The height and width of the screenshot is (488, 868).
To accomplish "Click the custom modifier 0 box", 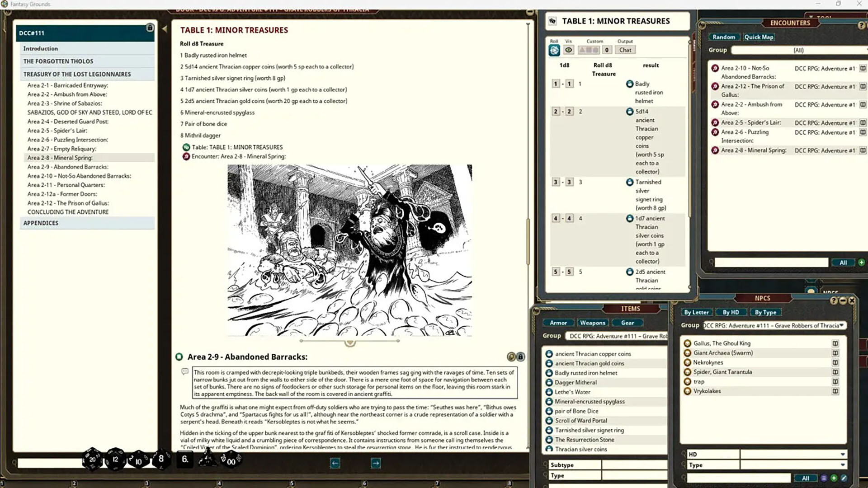I will (x=607, y=50).
